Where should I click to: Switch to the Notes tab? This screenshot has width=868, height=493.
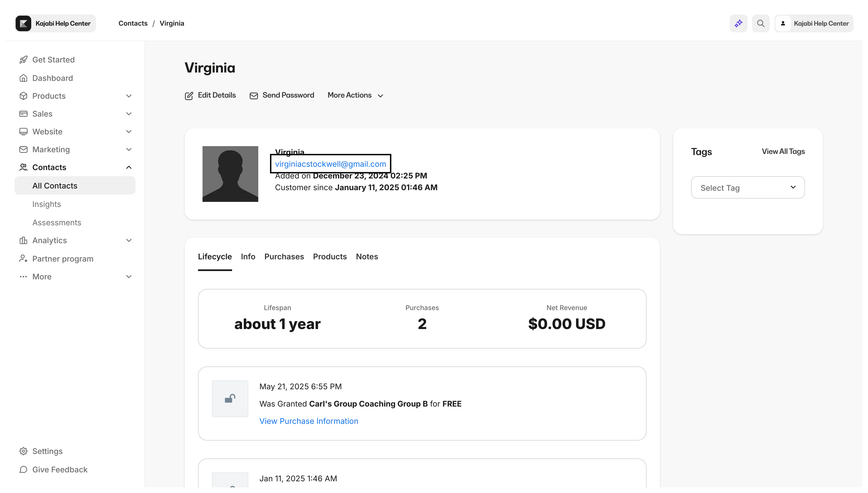point(367,257)
